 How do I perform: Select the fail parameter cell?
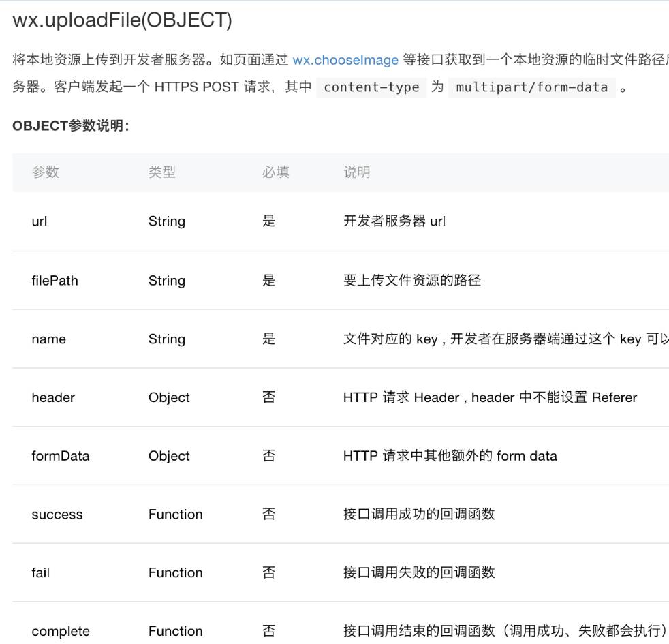[40, 572]
